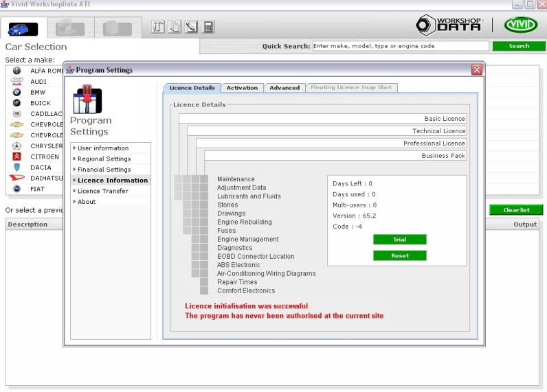Click the copy documents toolbar icon
This screenshot has width=547, height=392.
(175, 27)
